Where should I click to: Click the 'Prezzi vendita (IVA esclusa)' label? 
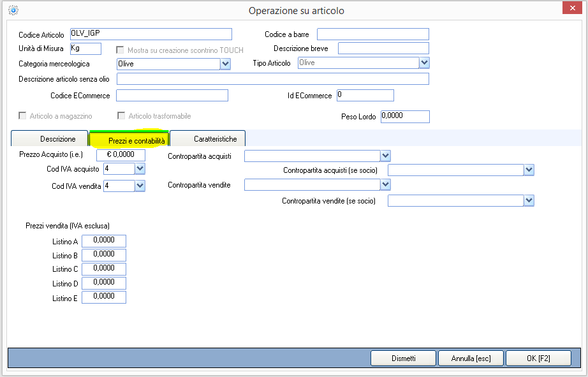(x=68, y=226)
